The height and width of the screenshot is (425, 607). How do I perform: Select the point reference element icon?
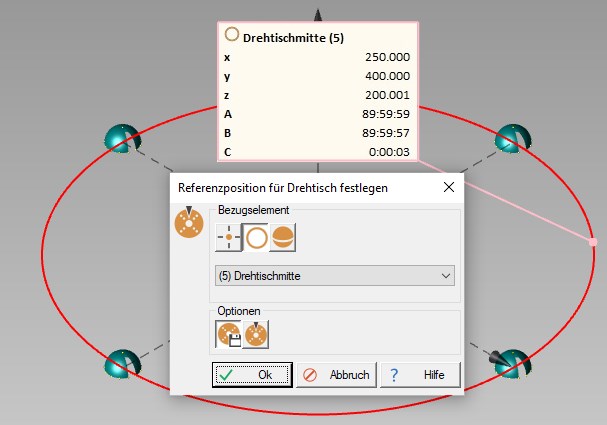pyautogui.click(x=229, y=237)
